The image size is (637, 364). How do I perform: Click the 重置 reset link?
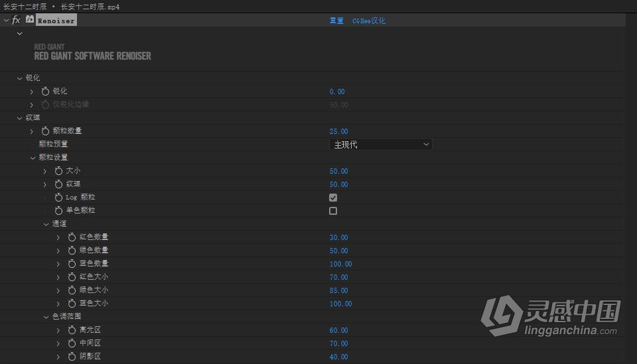click(x=336, y=21)
